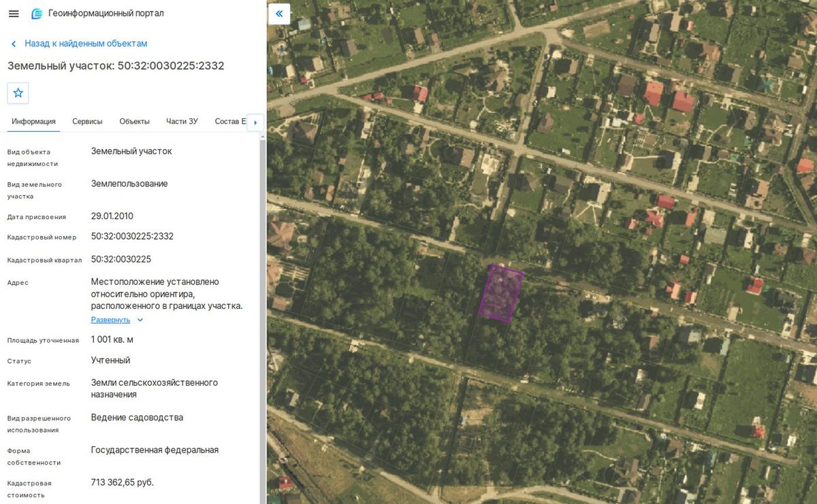Click cadastral quarter value 50:32:0030225

[x=121, y=259]
